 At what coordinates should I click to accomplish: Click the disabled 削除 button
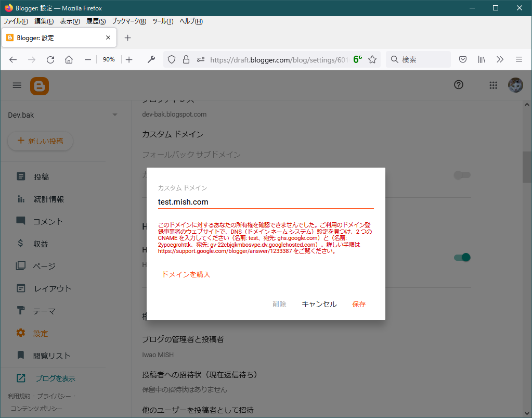click(x=279, y=304)
